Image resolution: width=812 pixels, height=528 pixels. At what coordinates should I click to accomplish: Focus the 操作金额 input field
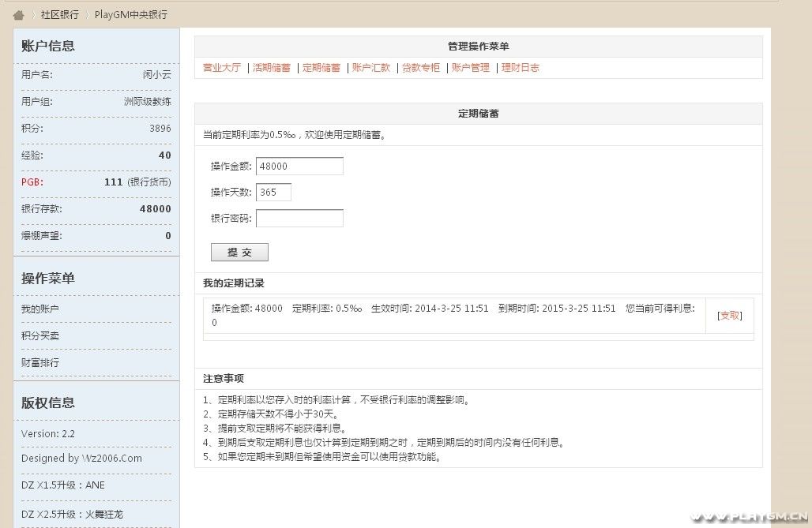pos(299,167)
